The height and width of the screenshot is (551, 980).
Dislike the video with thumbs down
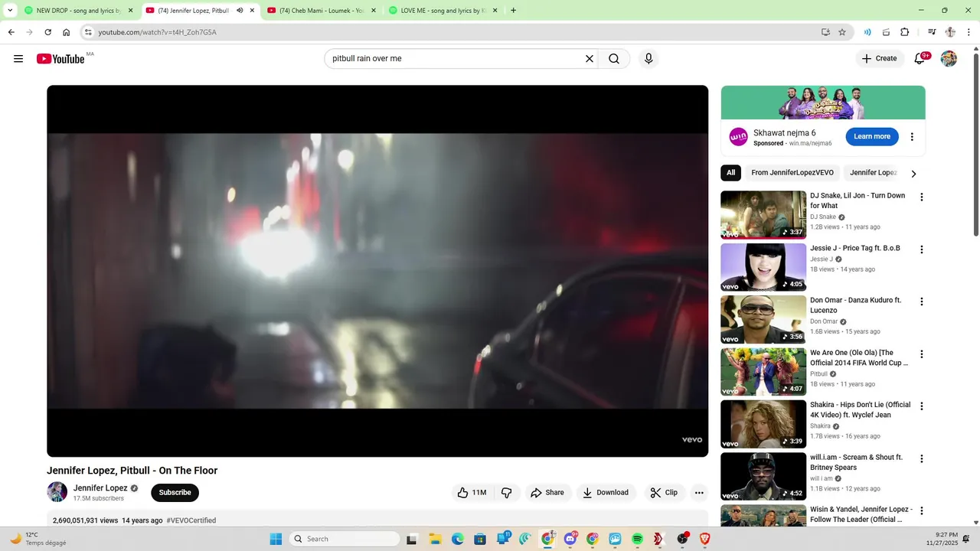(x=506, y=493)
